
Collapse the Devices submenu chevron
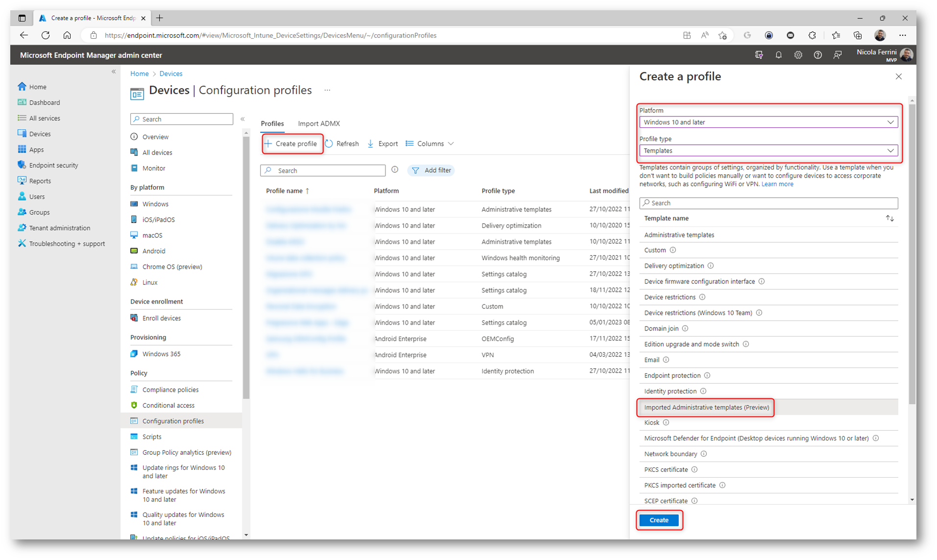242,119
